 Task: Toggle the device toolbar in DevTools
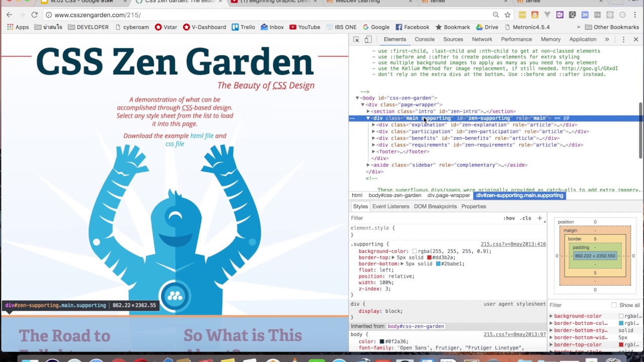pyautogui.click(x=368, y=39)
